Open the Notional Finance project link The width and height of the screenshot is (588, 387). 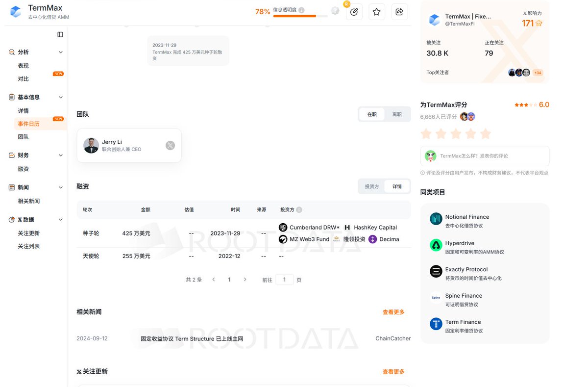point(466,217)
